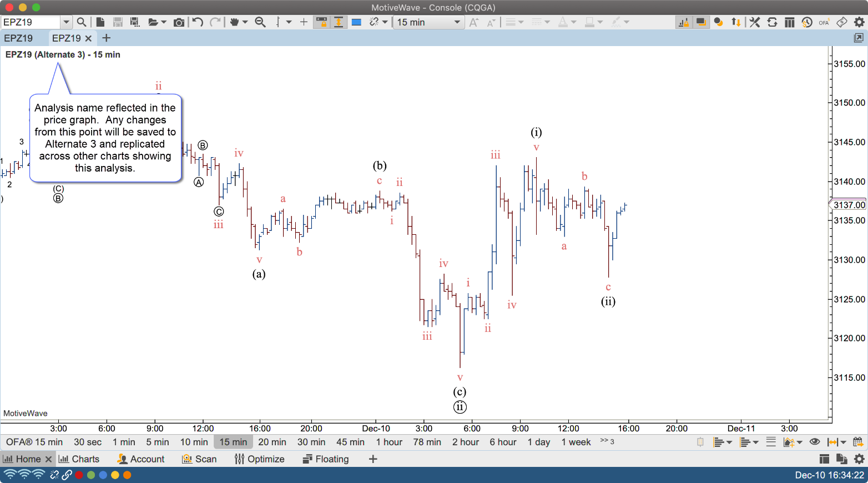Click the refresh arrows icon in the top toolbar

pyautogui.click(x=772, y=22)
